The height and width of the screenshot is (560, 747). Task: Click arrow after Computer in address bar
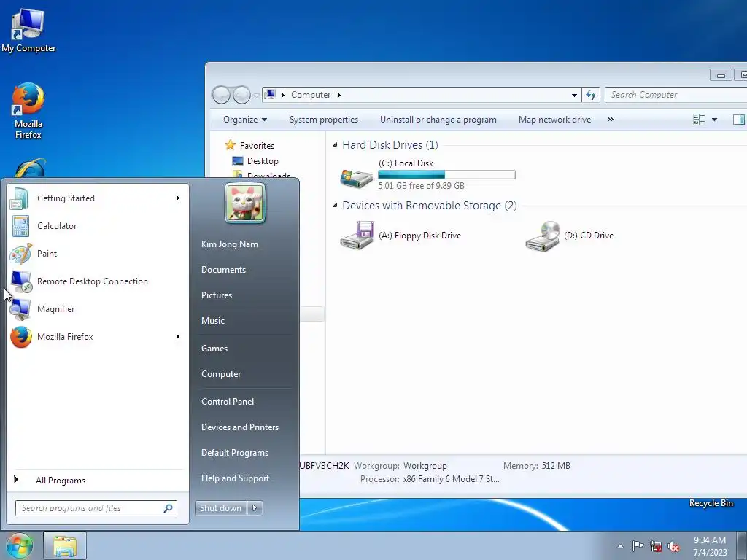(x=338, y=95)
